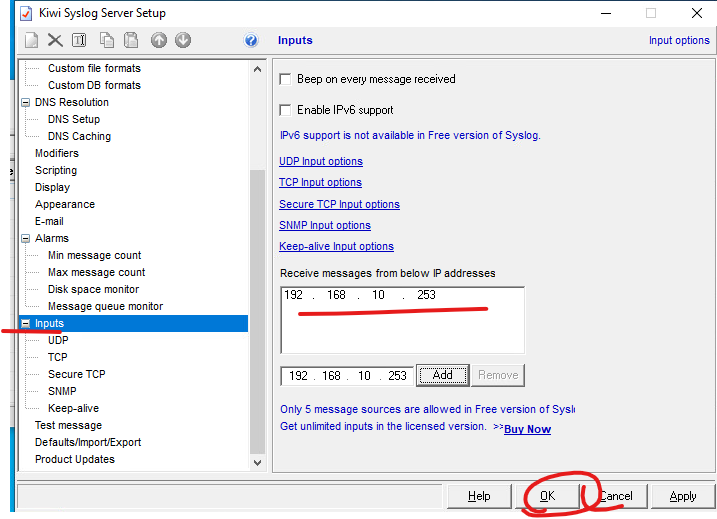Screen dimensions: 717x519
Task: Click the New item toolbar icon
Action: coord(32,40)
